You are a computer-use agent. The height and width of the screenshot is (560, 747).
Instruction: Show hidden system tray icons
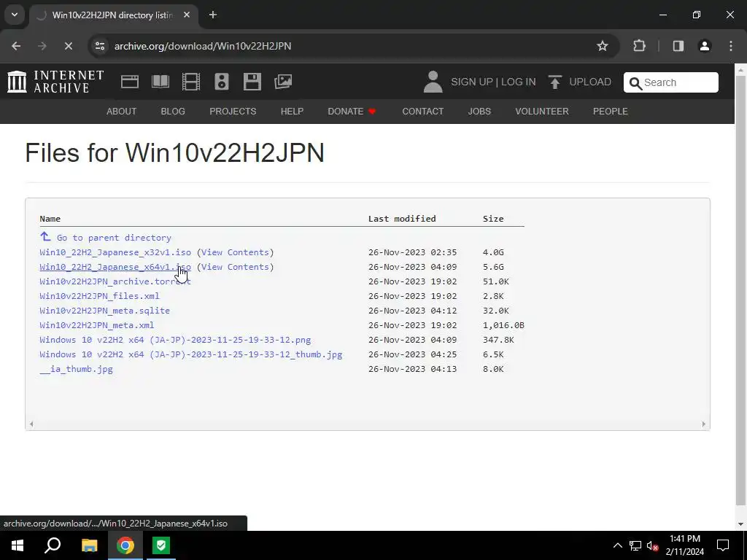pyautogui.click(x=617, y=545)
